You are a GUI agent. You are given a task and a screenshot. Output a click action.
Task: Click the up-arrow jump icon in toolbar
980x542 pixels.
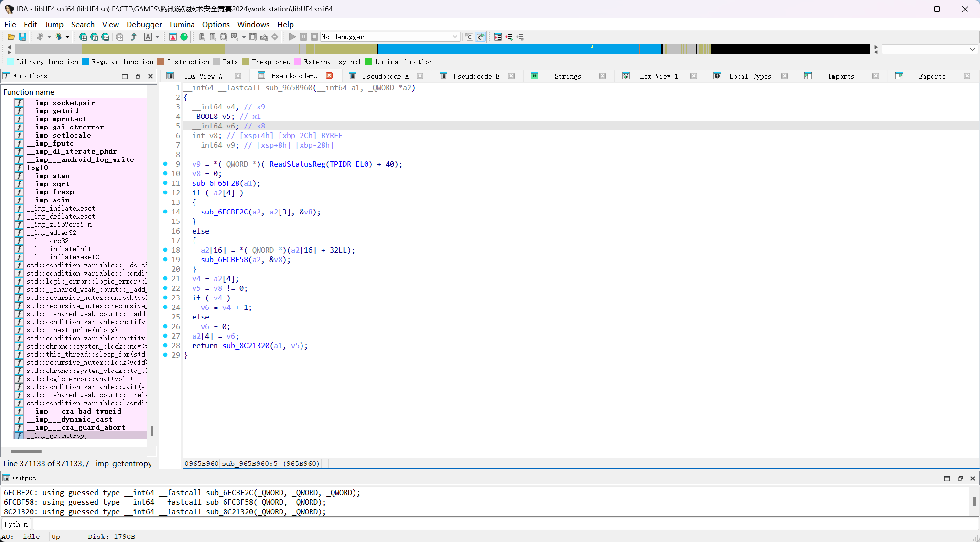pyautogui.click(x=134, y=37)
